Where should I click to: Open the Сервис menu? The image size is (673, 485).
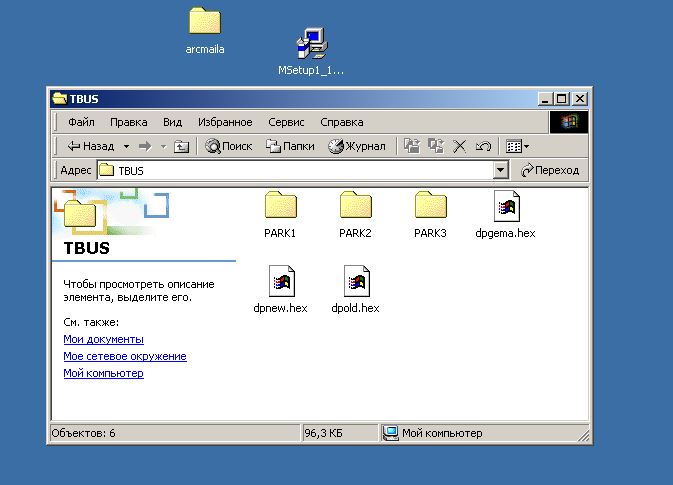286,122
